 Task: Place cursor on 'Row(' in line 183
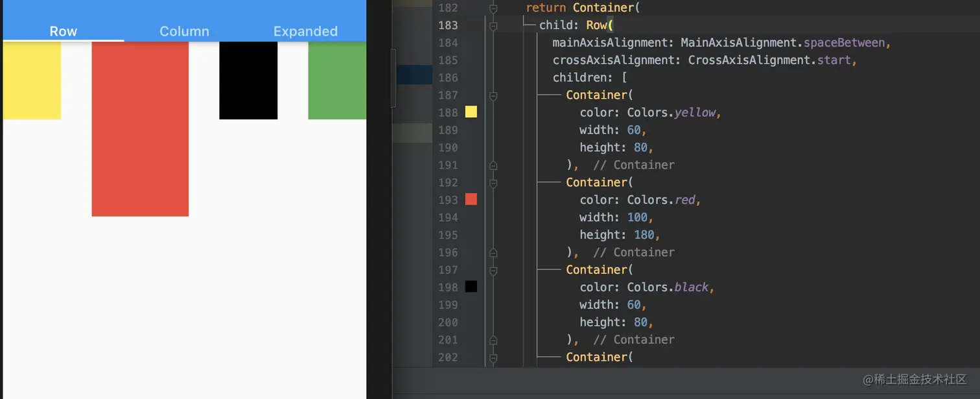pyautogui.click(x=600, y=25)
